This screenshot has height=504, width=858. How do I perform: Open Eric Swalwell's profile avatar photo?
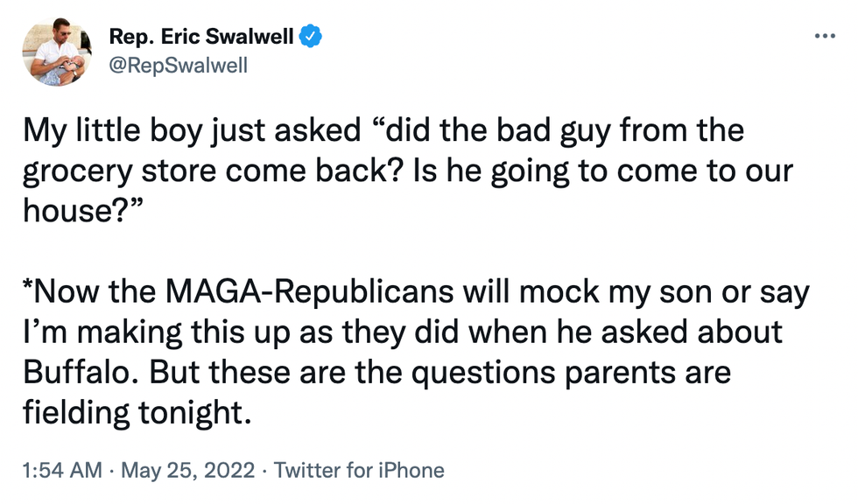coord(57,52)
